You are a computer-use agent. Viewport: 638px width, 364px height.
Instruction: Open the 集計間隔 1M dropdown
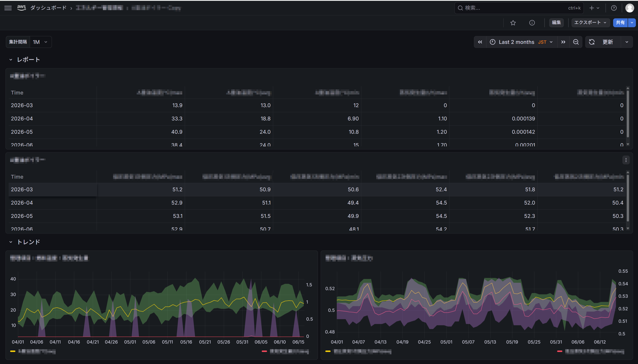pyautogui.click(x=40, y=42)
